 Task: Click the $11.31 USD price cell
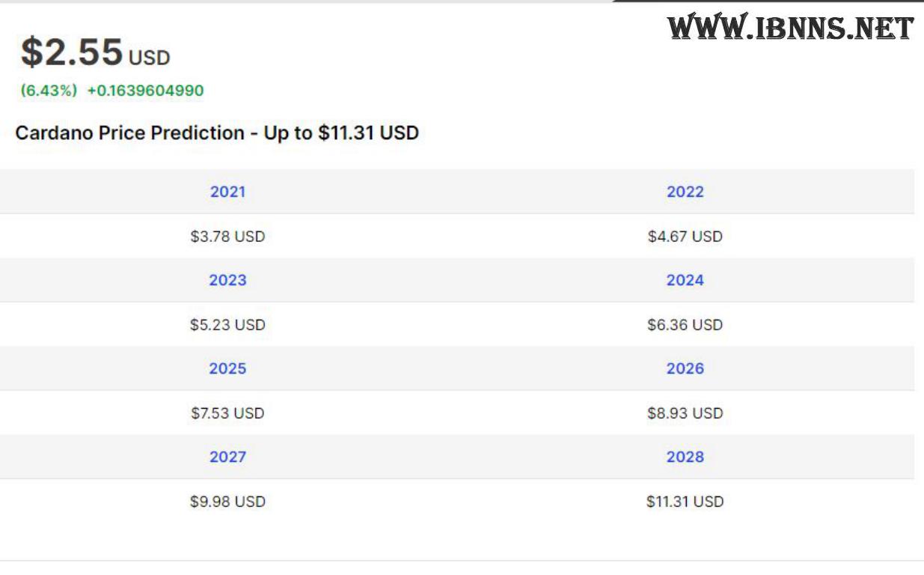pyautogui.click(x=685, y=502)
